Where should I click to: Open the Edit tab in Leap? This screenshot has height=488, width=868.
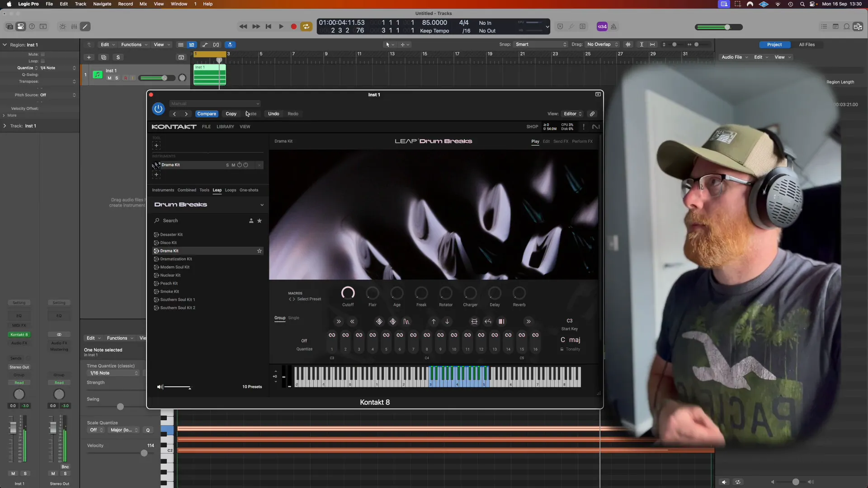(x=546, y=142)
